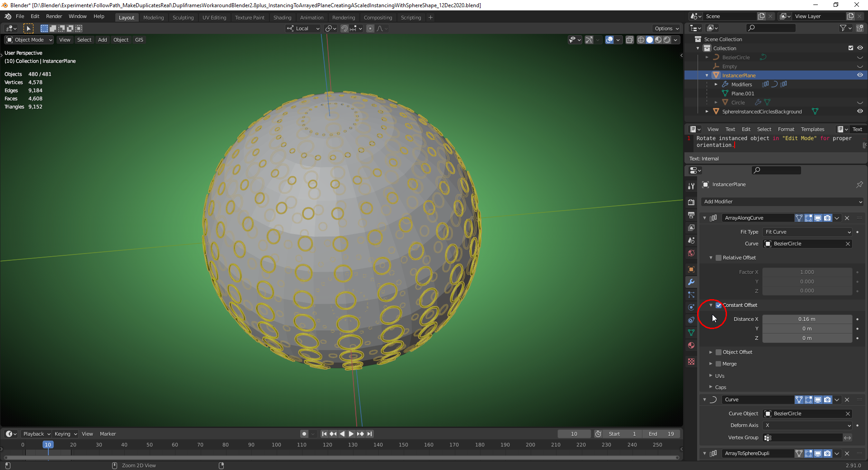Toggle X-ray in the viewport header
The width and height of the screenshot is (868, 470).
click(x=630, y=40)
